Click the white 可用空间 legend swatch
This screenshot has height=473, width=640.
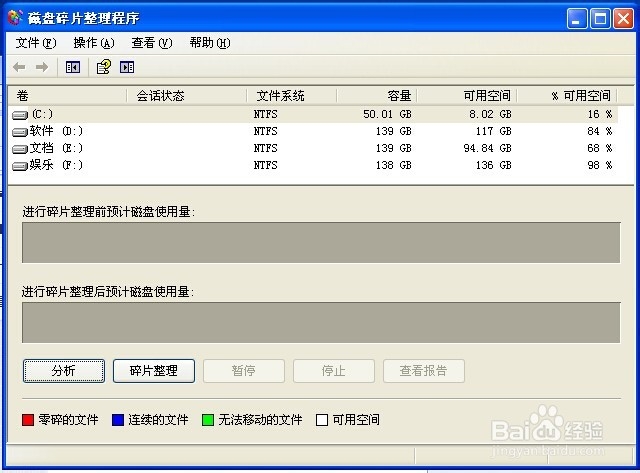click(322, 420)
